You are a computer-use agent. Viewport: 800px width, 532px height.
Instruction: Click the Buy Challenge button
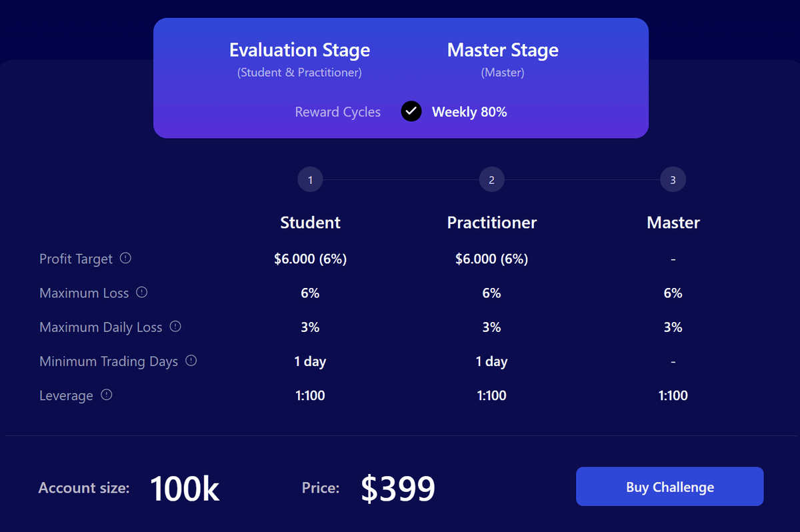tap(670, 487)
